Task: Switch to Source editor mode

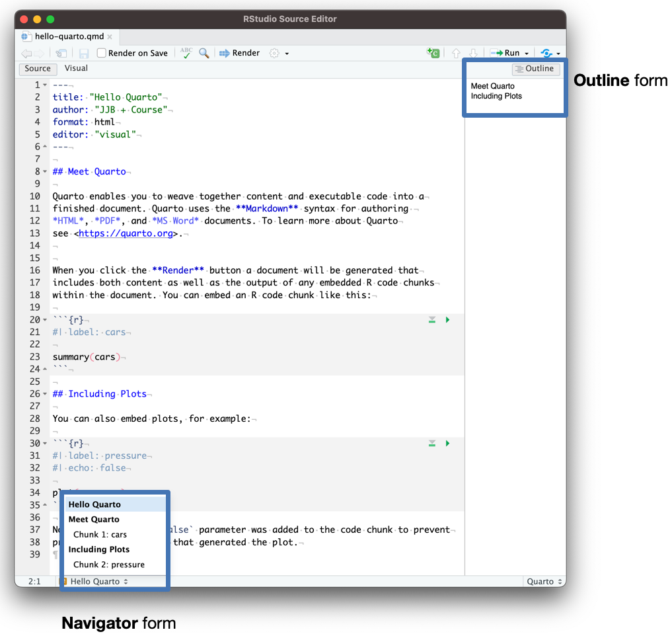Action: (38, 69)
